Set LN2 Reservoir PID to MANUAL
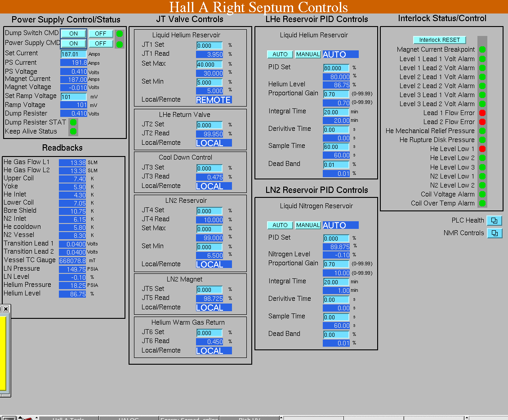This screenshot has width=508, height=420. click(308, 225)
